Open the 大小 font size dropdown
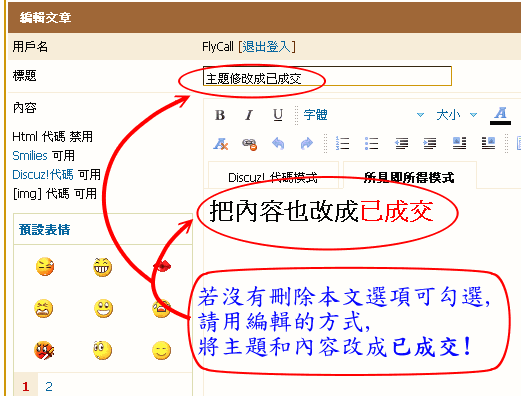The height and width of the screenshot is (396, 521). coord(457,115)
